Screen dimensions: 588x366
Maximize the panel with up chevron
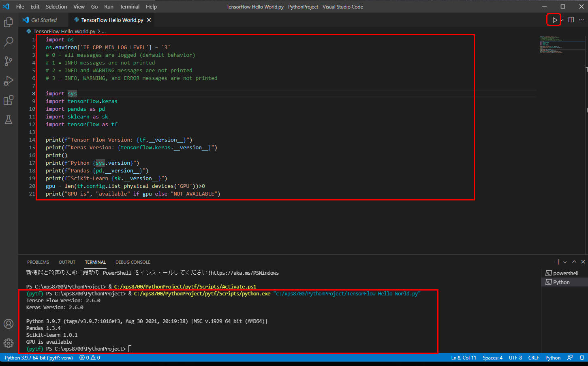(x=574, y=262)
